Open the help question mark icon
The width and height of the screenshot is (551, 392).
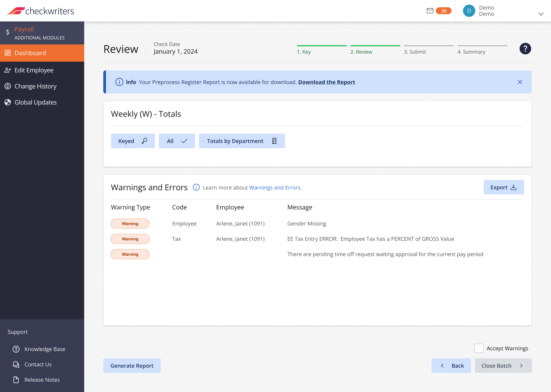click(x=525, y=49)
